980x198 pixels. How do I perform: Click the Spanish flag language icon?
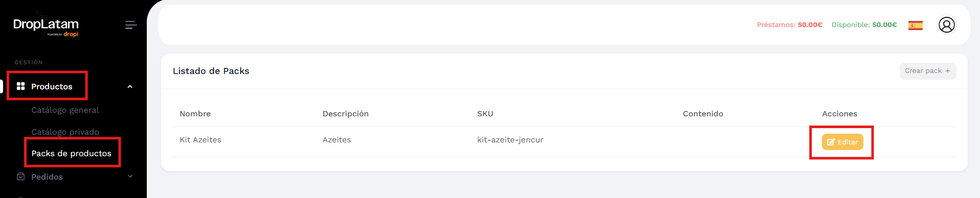click(x=915, y=25)
